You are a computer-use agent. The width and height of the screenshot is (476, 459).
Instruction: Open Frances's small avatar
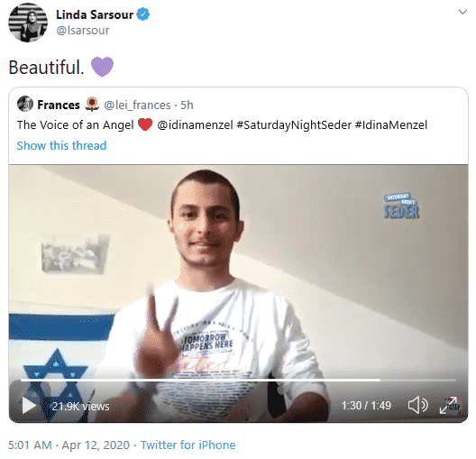25,104
